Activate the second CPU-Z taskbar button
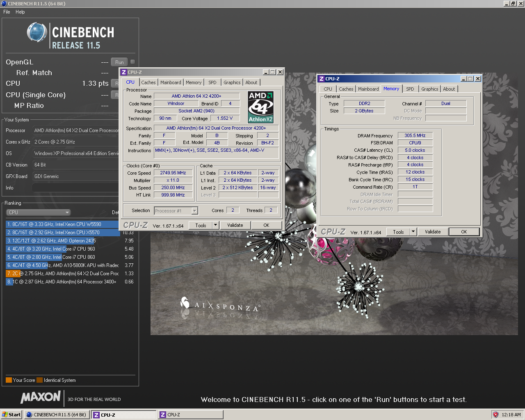 coord(191,415)
